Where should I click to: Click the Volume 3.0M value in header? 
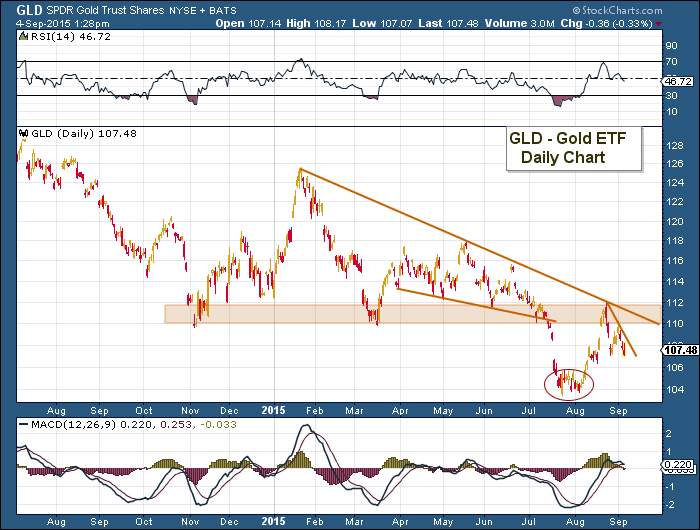click(x=520, y=24)
